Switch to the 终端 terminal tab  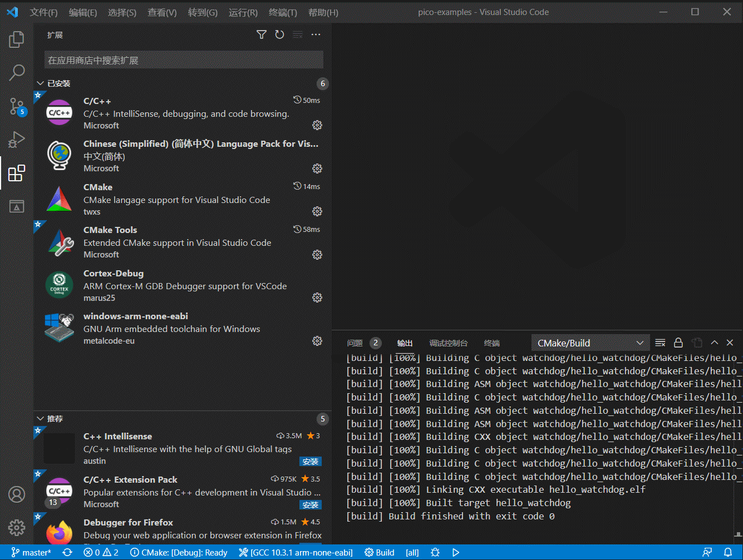click(x=492, y=343)
